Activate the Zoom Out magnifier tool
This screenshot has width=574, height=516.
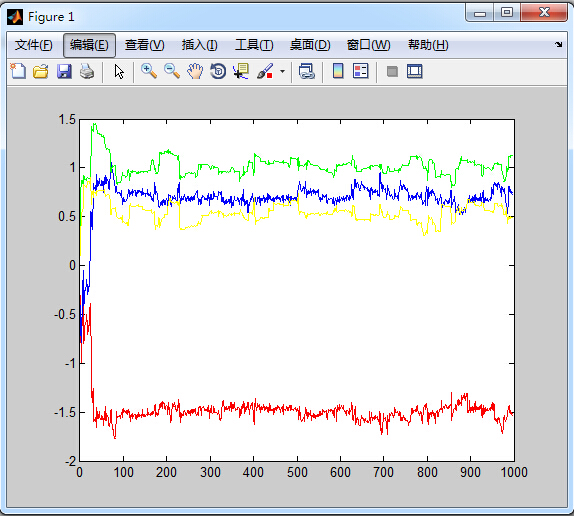pos(172,71)
